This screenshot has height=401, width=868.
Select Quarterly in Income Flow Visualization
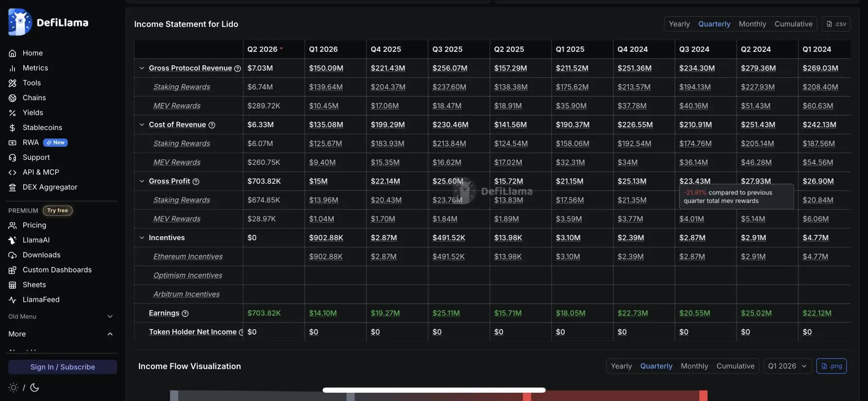[x=656, y=366]
